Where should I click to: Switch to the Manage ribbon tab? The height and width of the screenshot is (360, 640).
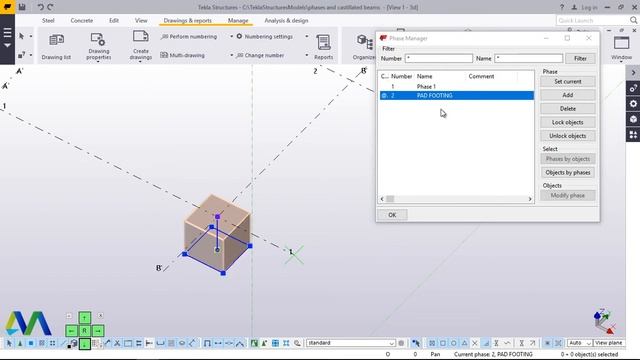click(x=238, y=20)
